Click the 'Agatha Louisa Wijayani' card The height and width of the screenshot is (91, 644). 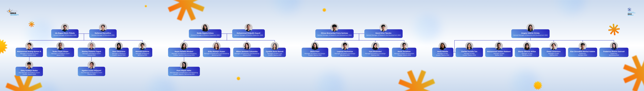click(91, 71)
